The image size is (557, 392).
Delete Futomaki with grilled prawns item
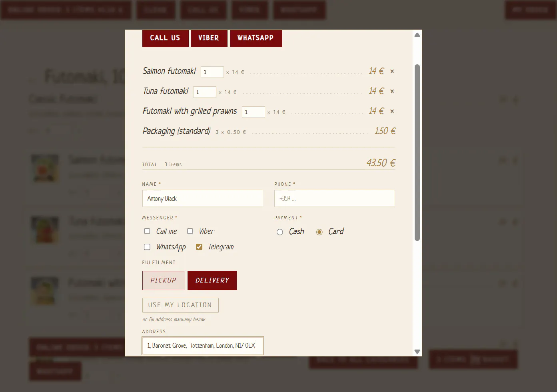click(x=392, y=111)
